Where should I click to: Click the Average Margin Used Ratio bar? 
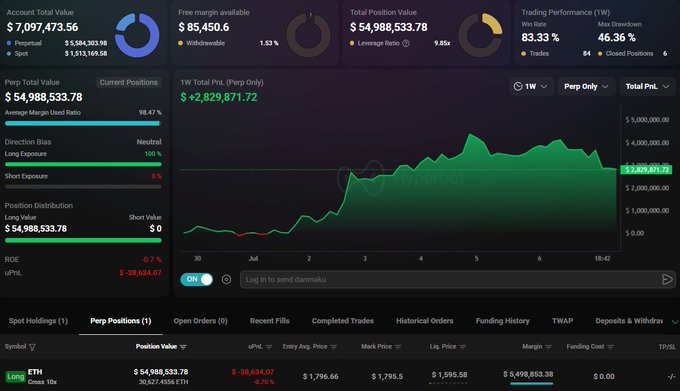point(83,124)
